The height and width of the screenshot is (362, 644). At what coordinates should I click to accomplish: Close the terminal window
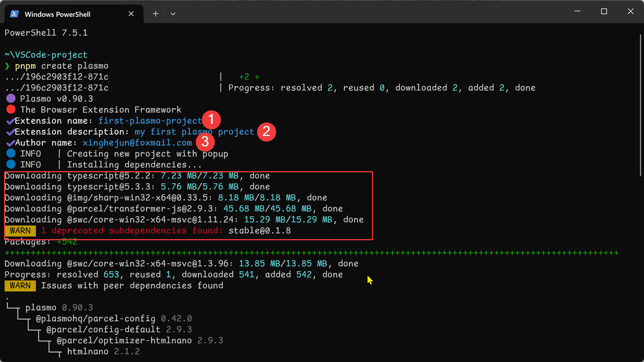tap(631, 12)
